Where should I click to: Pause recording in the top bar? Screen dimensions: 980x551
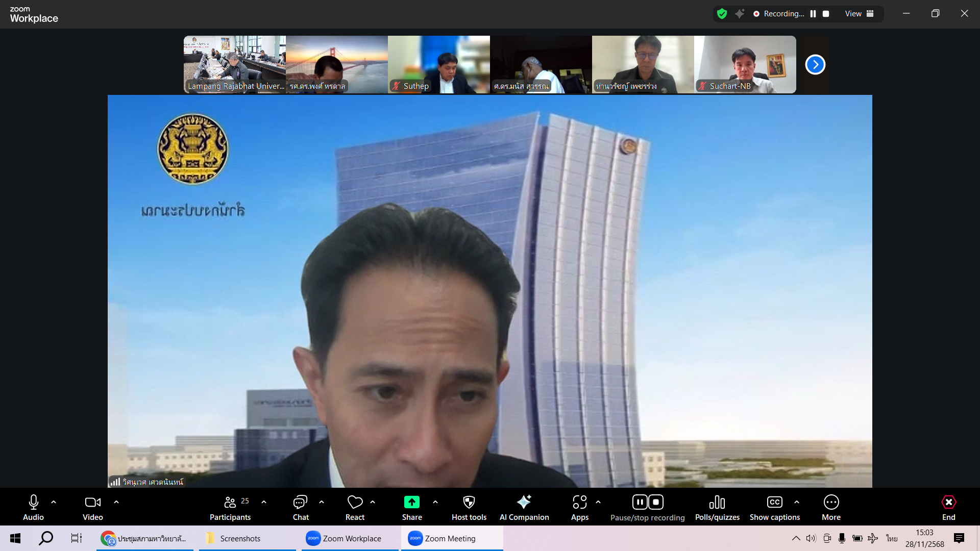click(813, 14)
